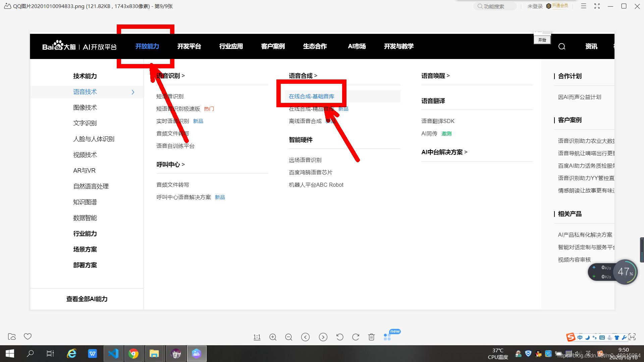Open 语音翻译SDK link
The height and width of the screenshot is (362, 644).
(438, 121)
